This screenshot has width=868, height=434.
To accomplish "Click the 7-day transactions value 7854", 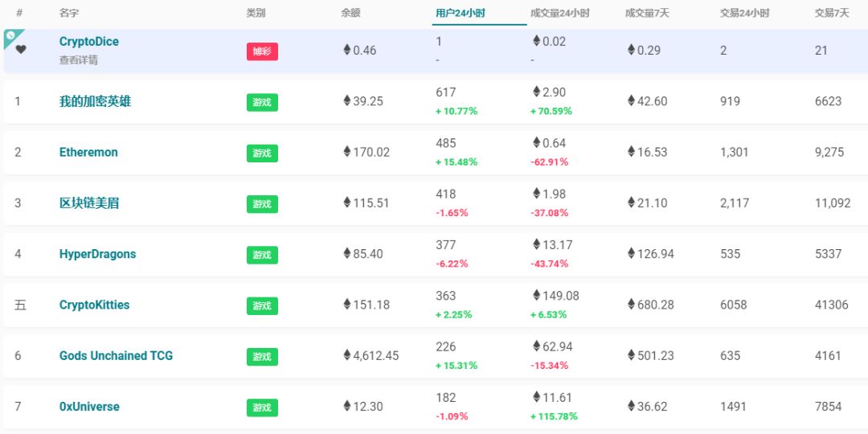I will tap(828, 407).
